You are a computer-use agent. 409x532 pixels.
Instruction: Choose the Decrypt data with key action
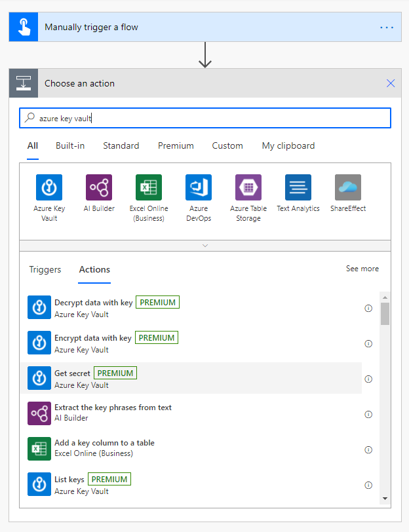191,307
